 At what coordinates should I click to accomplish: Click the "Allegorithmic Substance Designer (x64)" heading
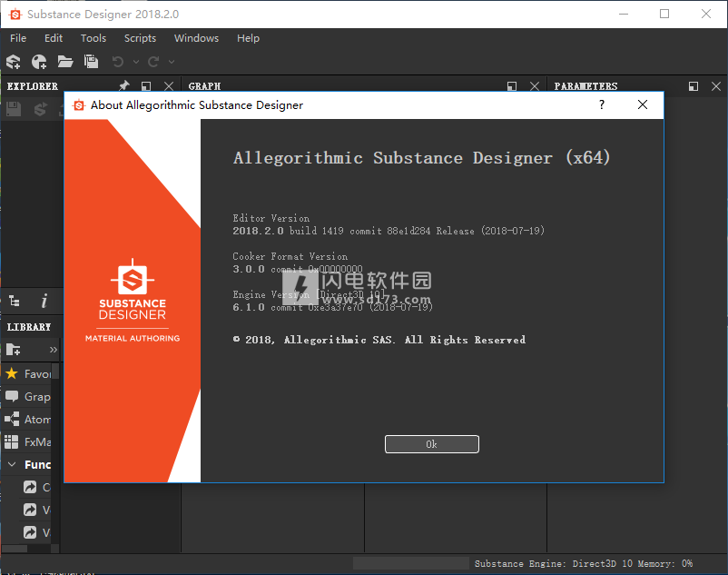pos(421,158)
